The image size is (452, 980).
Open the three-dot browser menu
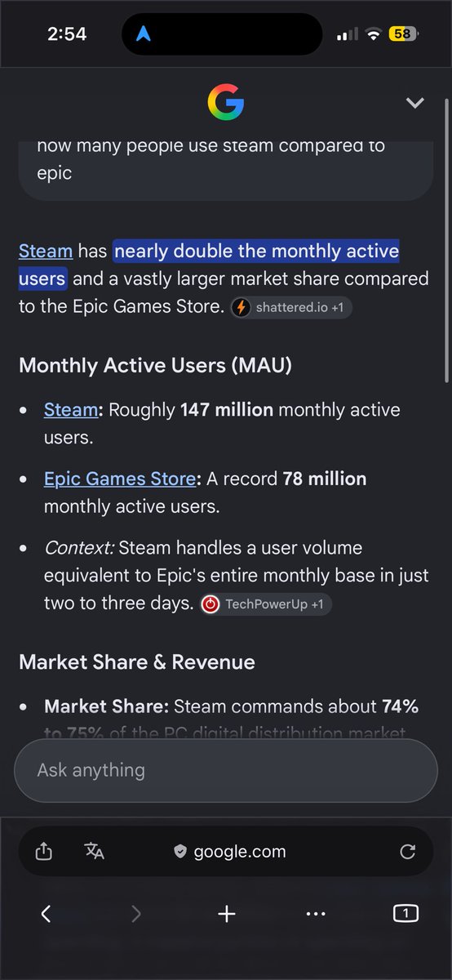click(316, 914)
